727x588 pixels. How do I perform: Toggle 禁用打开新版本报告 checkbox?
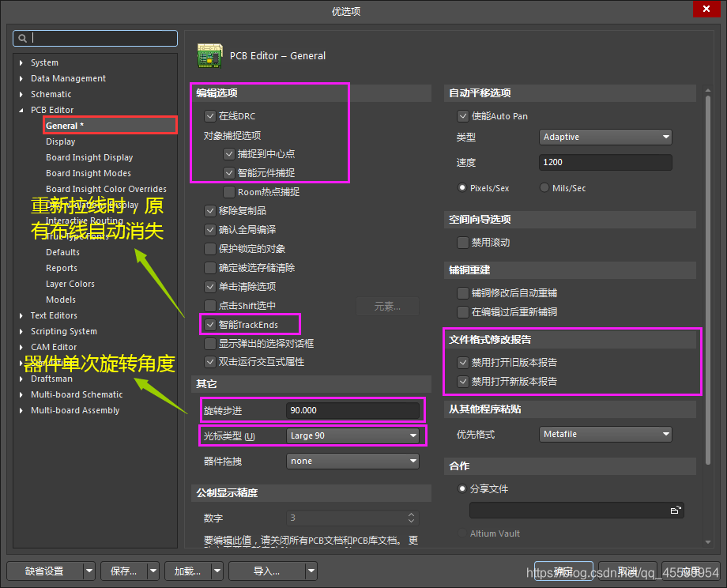(463, 382)
